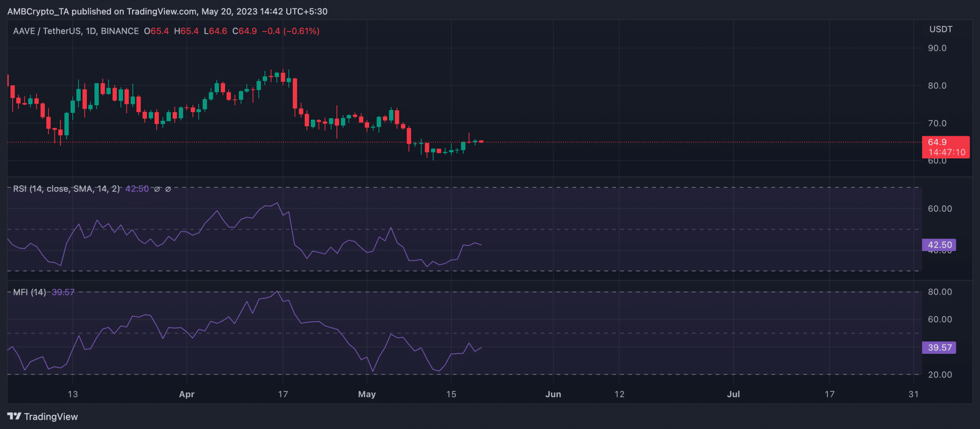
Task: Click the purple 42.50 RSI value tag
Action: click(x=939, y=245)
